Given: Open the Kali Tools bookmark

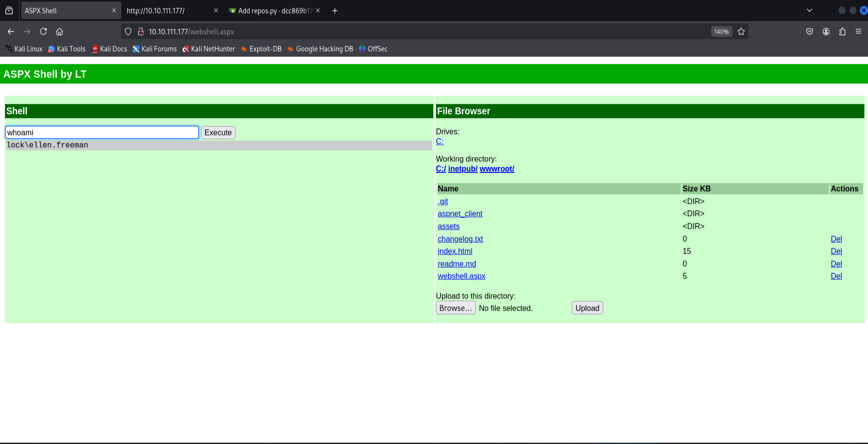Looking at the screenshot, I should coord(67,49).
